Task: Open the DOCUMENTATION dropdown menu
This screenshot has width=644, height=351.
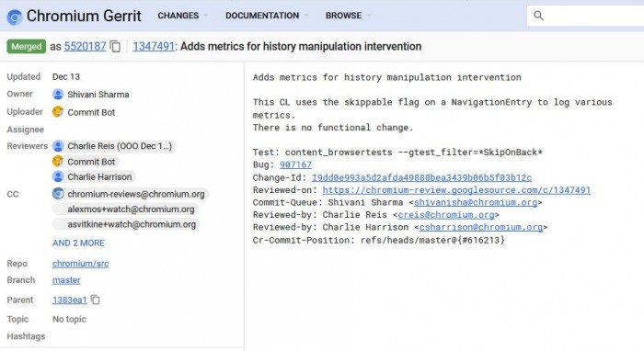Action: (267, 16)
